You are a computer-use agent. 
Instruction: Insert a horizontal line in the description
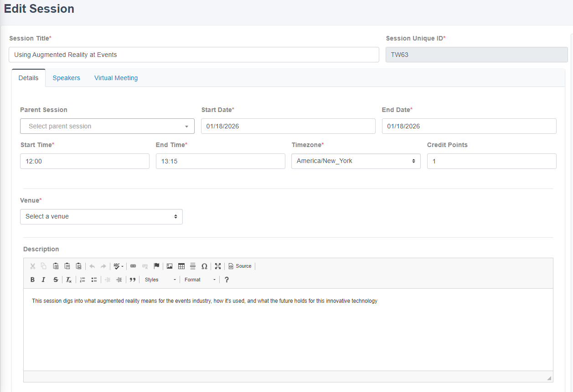193,266
